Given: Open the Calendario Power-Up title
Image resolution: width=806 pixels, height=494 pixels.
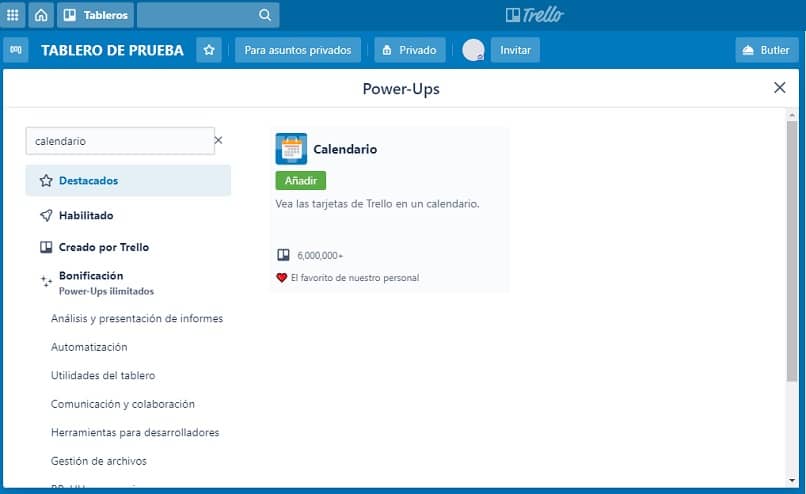Looking at the screenshot, I should (345, 149).
